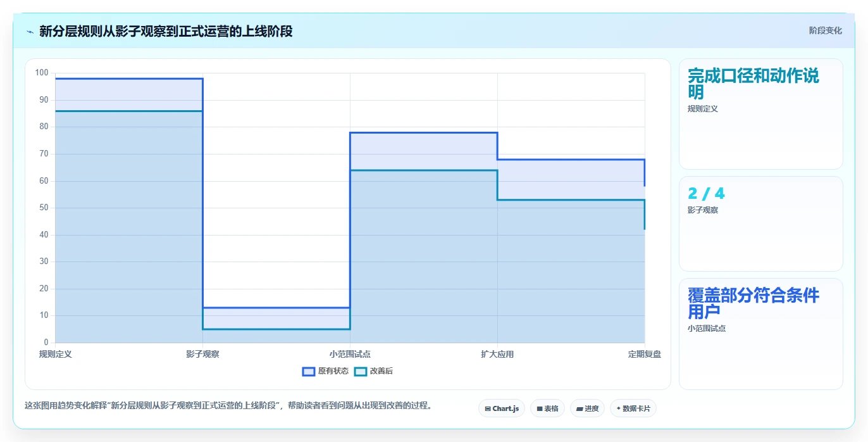Click the chart title 新分层规则从影子观察到正式运营的上线阶段
The image size is (868, 442).
(166, 32)
